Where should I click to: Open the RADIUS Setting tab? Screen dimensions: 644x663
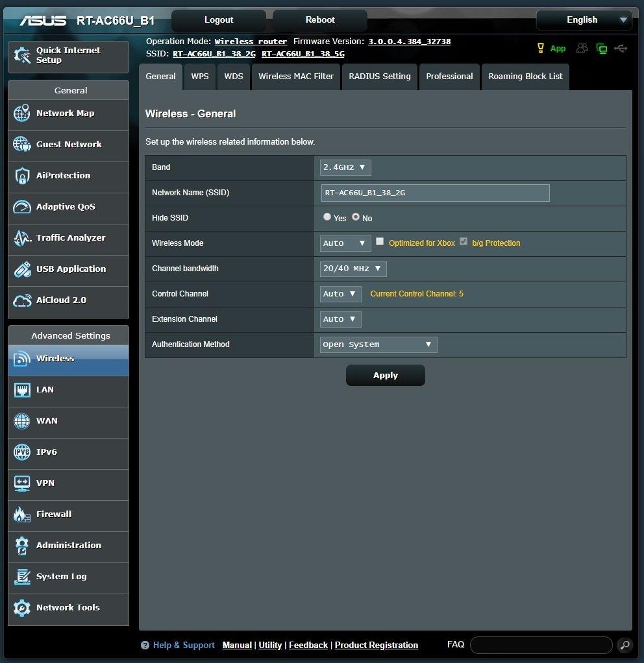(380, 77)
